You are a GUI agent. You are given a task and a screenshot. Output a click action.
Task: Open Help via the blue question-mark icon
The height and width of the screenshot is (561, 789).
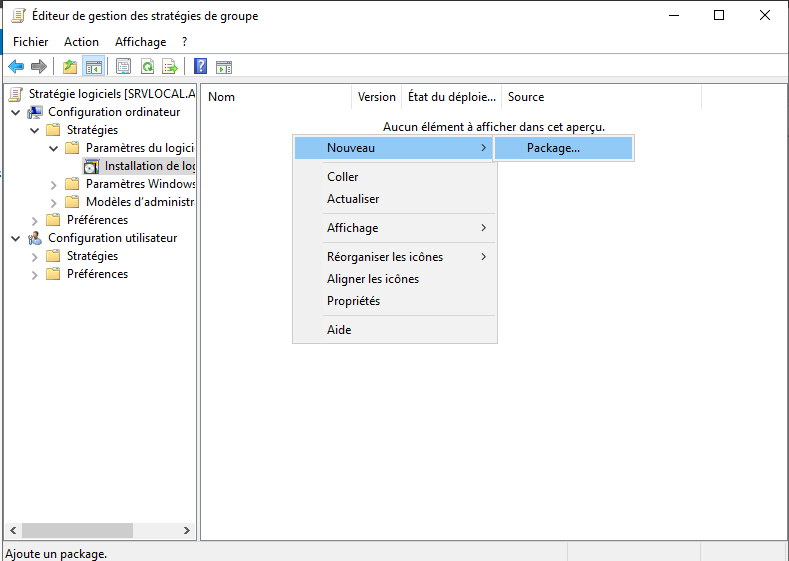click(x=200, y=67)
